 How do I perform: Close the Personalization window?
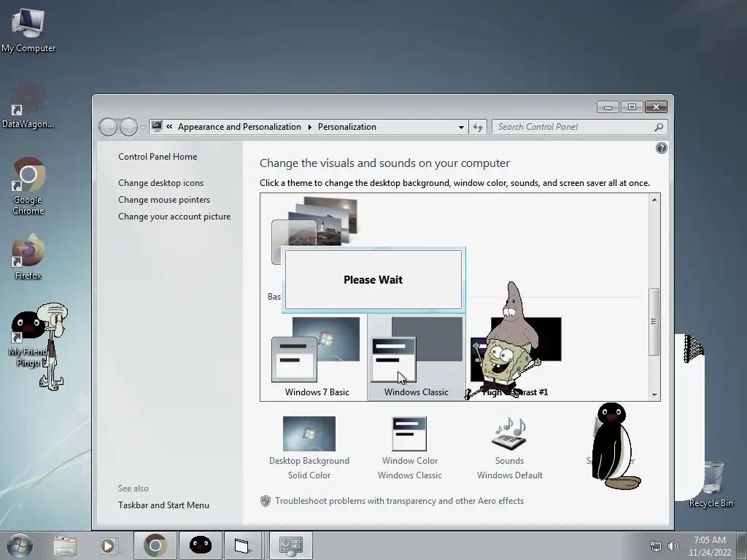656,107
